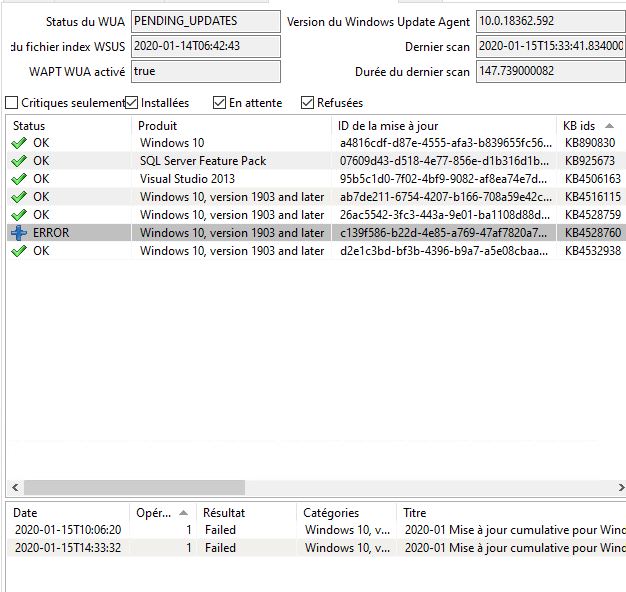Screen dimensions: 626x592
Task: Click green check icon for KB4532938 row
Action: point(19,251)
